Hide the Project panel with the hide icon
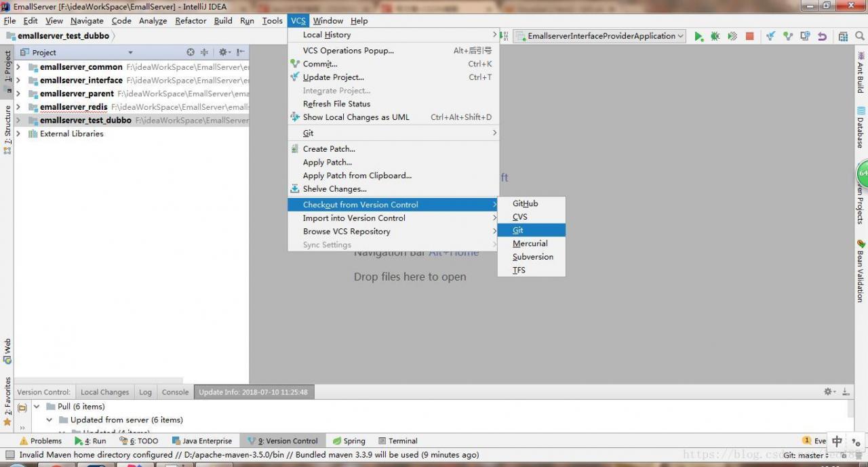The image size is (868, 467). pos(241,52)
